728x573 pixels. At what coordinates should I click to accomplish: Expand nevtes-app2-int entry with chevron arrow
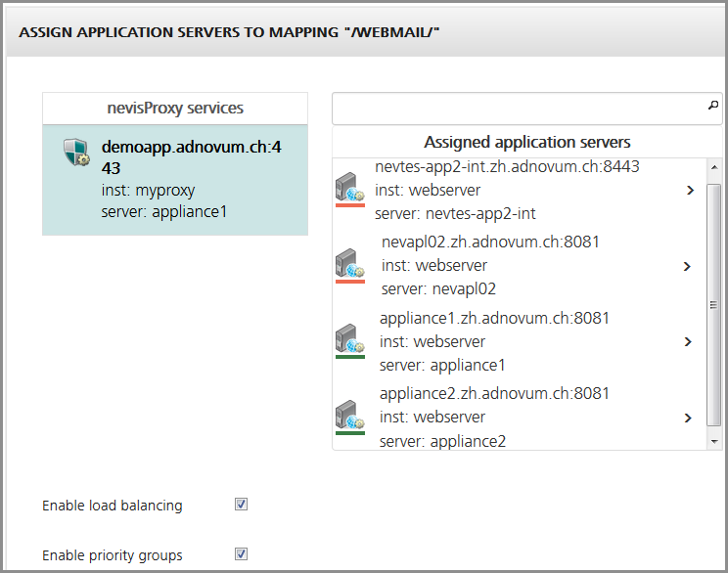click(691, 191)
